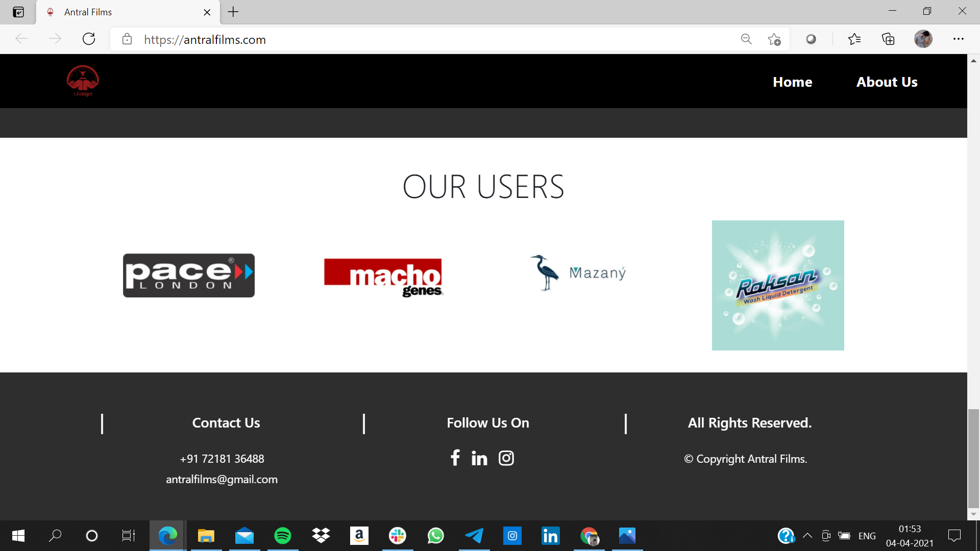Image resolution: width=980 pixels, height=551 pixels.
Task: Click the Antral Films red logo
Action: 83,81
